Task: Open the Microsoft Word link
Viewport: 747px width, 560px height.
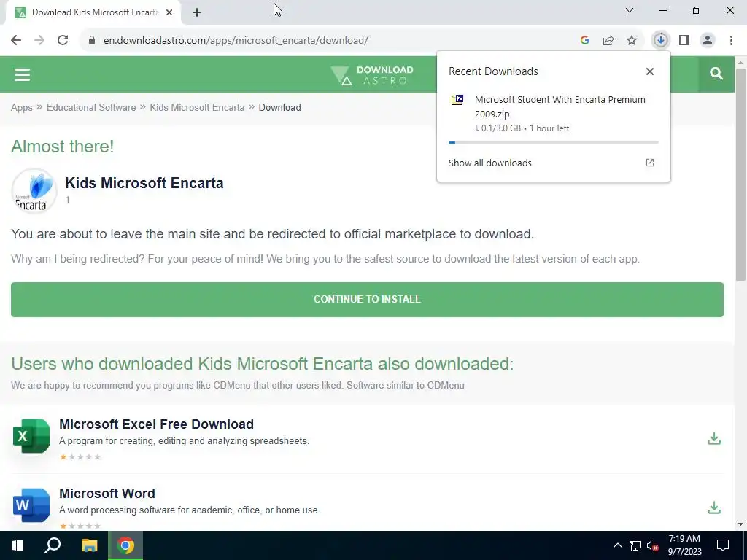Action: pyautogui.click(x=107, y=494)
